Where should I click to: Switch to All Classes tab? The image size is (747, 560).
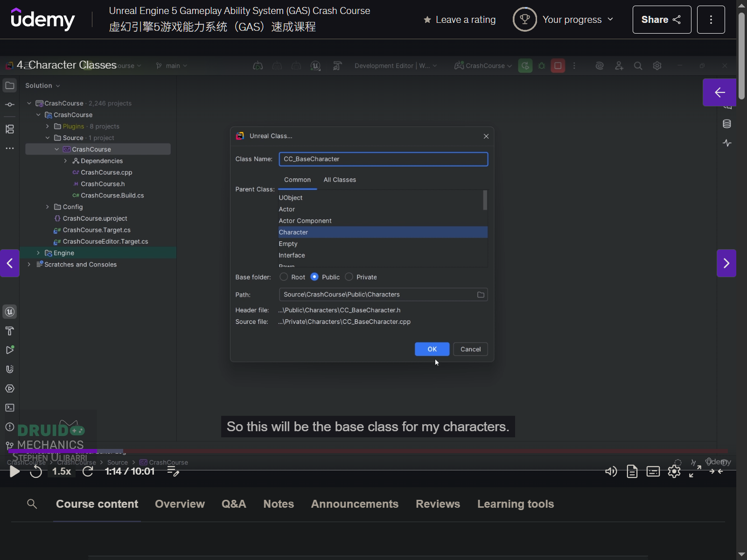click(340, 180)
